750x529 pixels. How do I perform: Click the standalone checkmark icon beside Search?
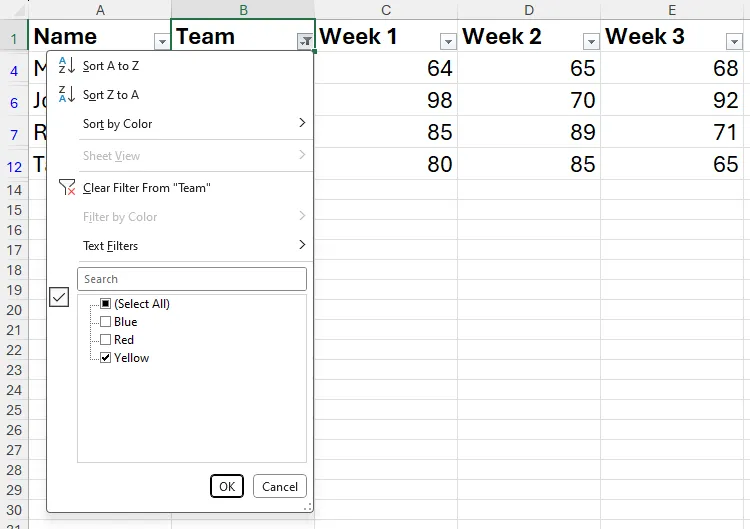point(59,297)
